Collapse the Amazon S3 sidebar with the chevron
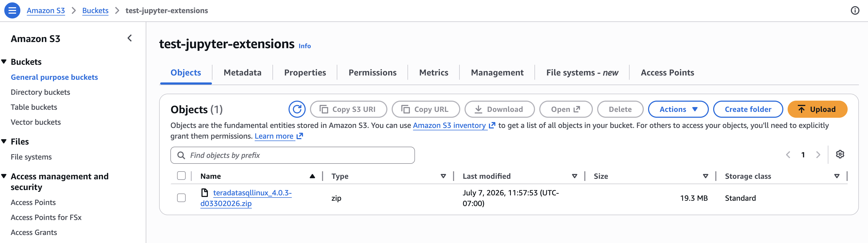This screenshot has width=868, height=243. (x=130, y=38)
